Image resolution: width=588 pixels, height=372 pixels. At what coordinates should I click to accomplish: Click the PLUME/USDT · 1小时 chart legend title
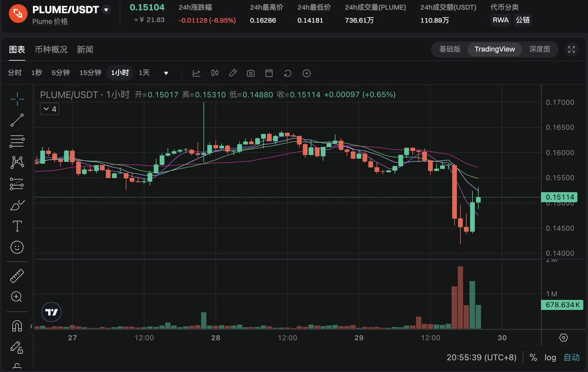click(85, 95)
